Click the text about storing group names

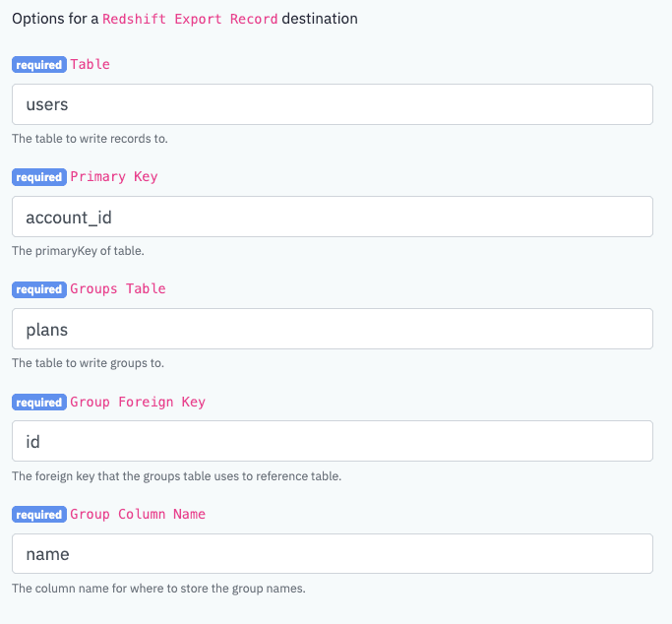pyautogui.click(x=158, y=589)
